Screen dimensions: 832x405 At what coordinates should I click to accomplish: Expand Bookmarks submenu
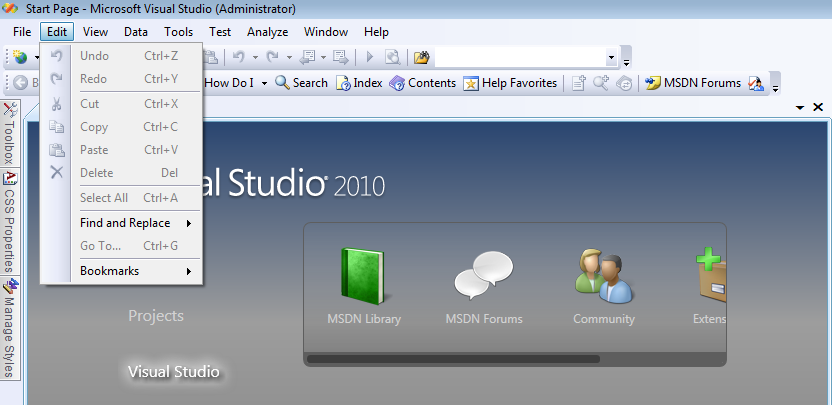pyautogui.click(x=122, y=271)
